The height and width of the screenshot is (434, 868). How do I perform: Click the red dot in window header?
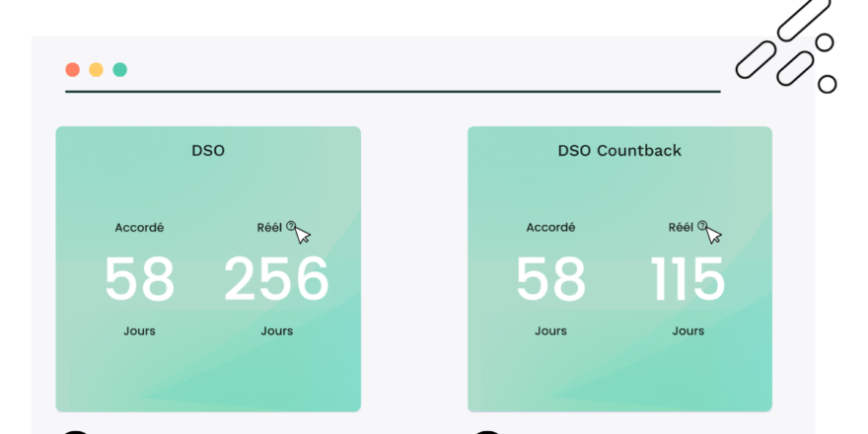(72, 70)
